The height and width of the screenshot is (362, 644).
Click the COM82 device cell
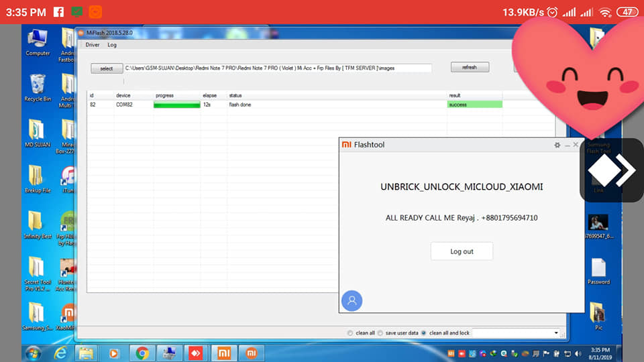(124, 105)
